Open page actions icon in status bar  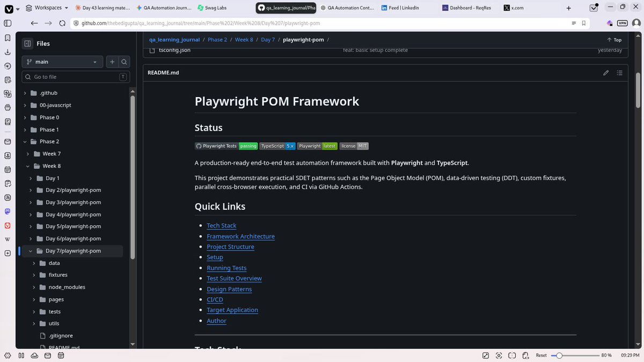[x=526, y=355]
